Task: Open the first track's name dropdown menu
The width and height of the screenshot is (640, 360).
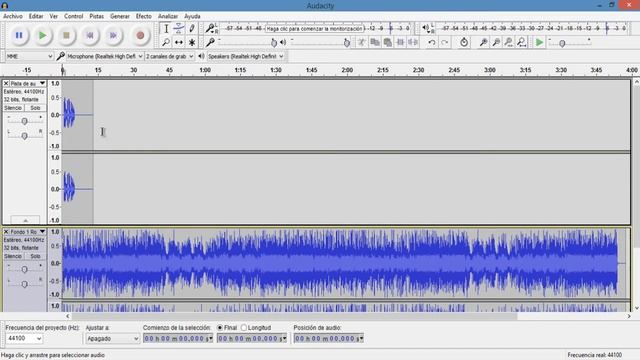Action: point(42,83)
